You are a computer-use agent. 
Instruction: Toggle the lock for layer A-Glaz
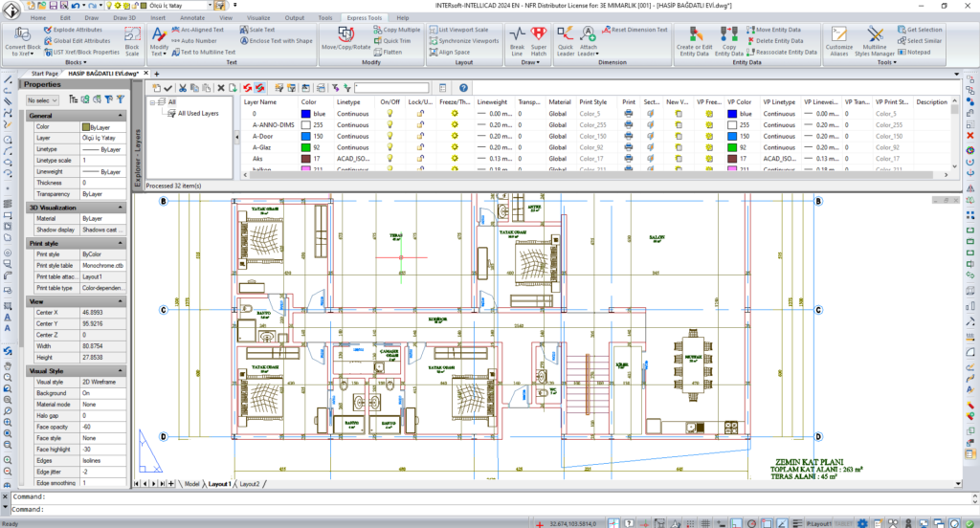[420, 148]
